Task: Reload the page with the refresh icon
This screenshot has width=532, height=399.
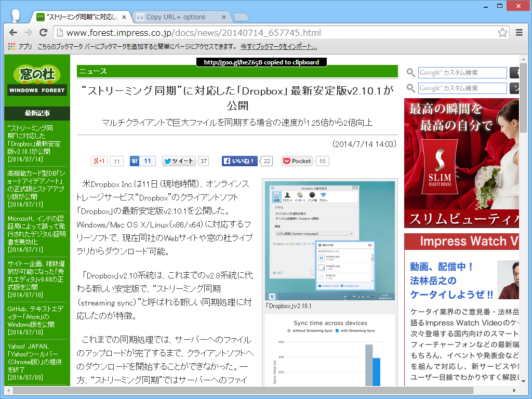Action: 43,32
